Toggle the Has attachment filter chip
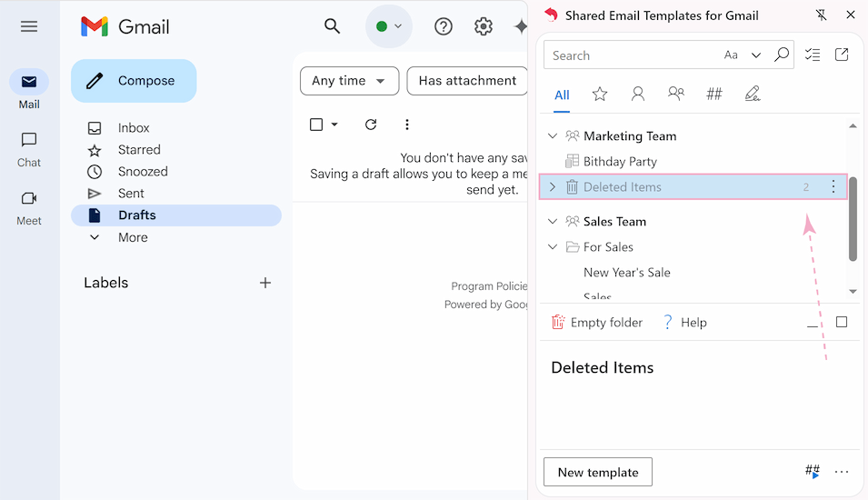 point(467,81)
